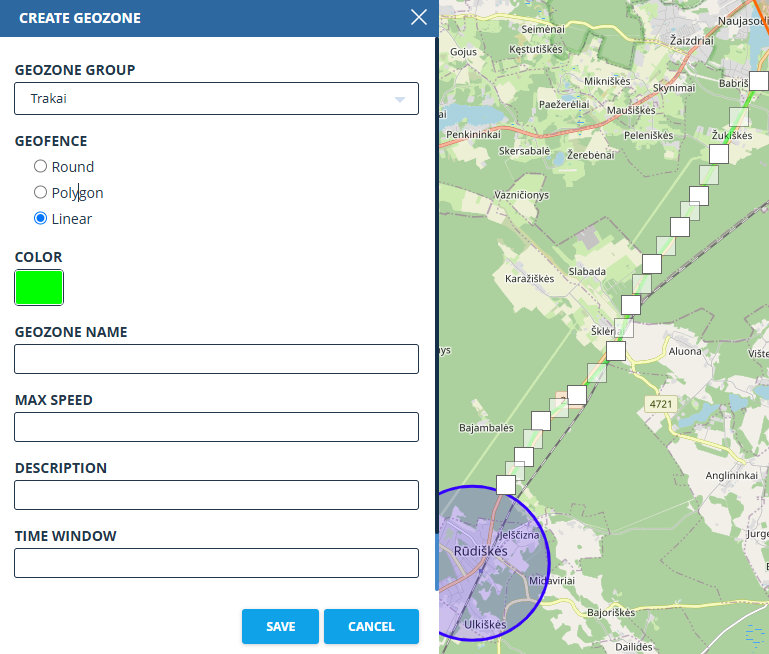Click into the Max Speed field

tap(216, 427)
